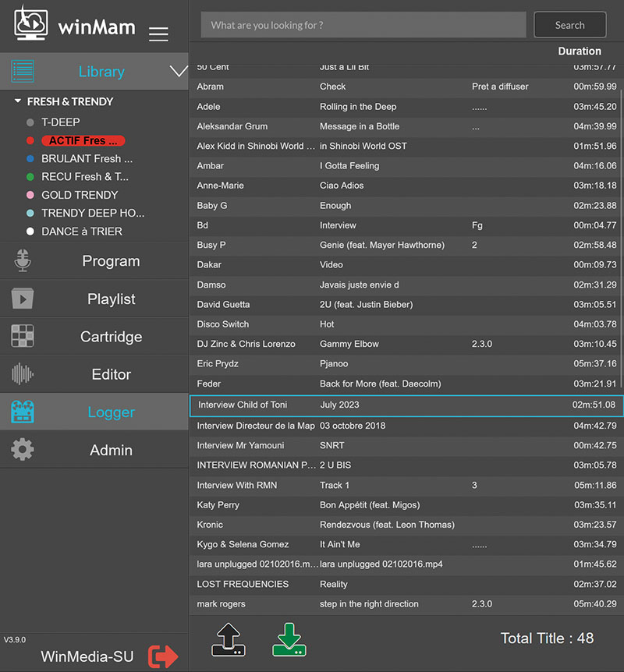Image resolution: width=624 pixels, height=672 pixels.
Task: Open the hamburger menu next to winMam
Action: tap(158, 34)
